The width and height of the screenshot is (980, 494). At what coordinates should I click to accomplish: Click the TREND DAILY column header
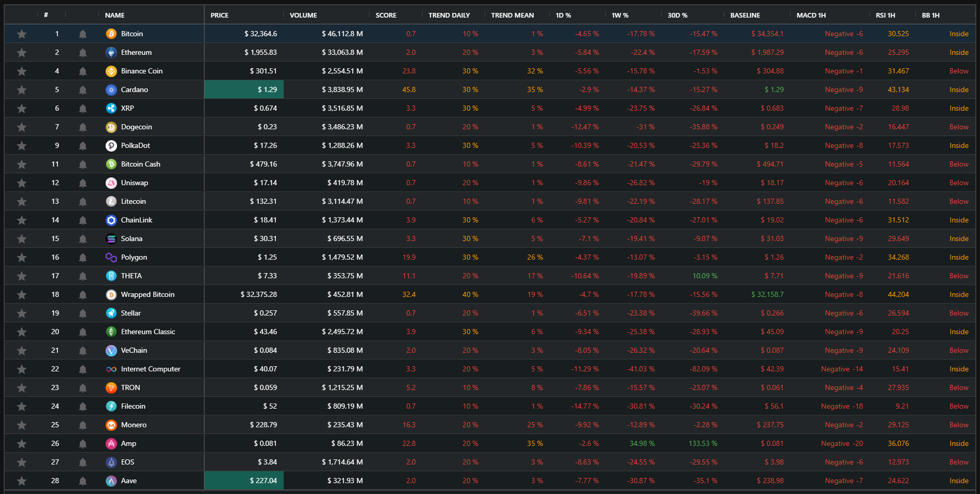[449, 15]
